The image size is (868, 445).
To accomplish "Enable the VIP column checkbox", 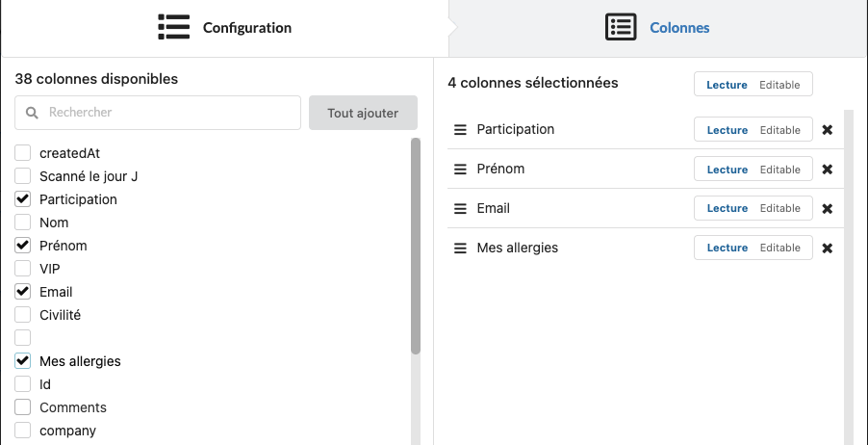I will tap(23, 269).
